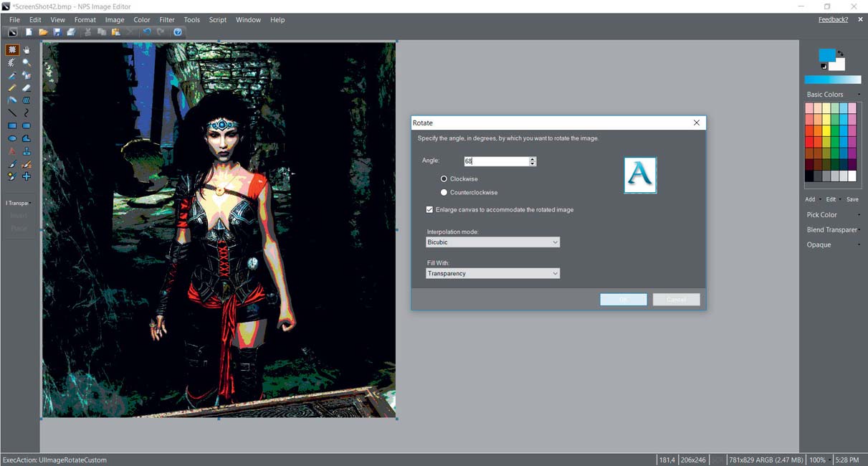
Task: Select the rounded rectangle tool
Action: click(x=27, y=126)
